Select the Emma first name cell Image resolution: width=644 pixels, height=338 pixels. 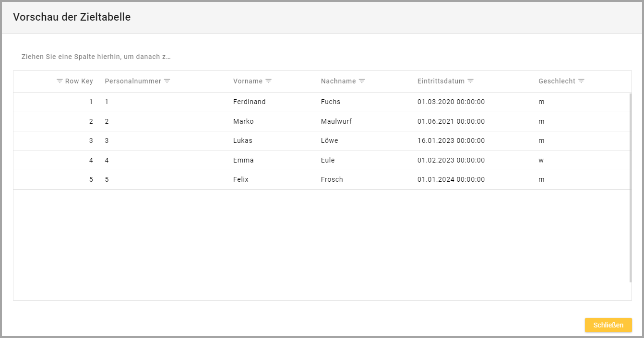pos(243,160)
